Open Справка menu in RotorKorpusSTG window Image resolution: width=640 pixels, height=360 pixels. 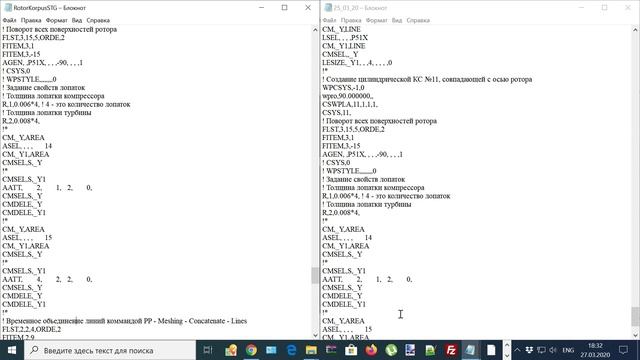coord(98,20)
